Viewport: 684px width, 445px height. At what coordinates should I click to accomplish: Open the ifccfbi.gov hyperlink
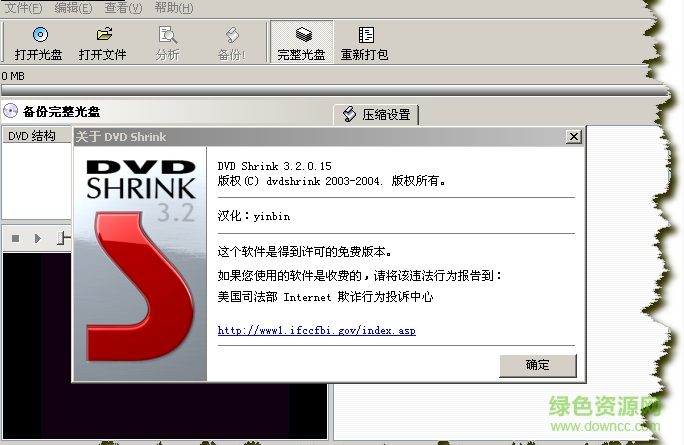point(316,330)
